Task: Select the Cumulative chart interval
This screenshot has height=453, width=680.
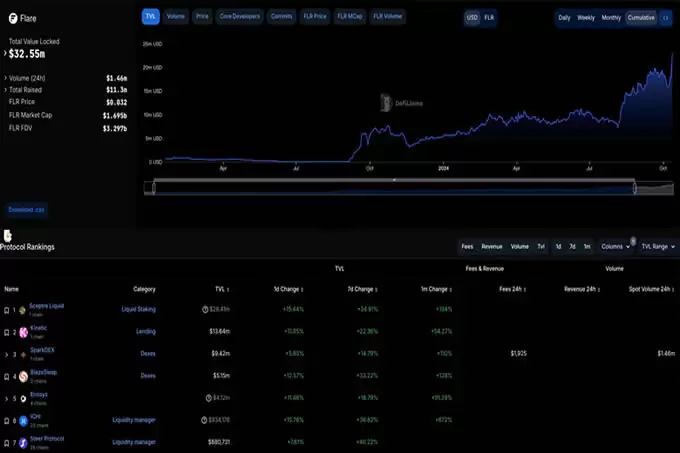Action: [641, 18]
